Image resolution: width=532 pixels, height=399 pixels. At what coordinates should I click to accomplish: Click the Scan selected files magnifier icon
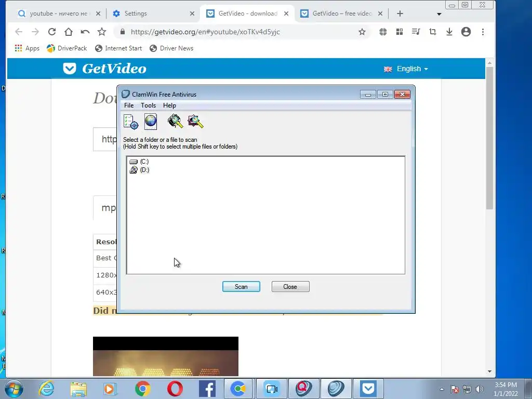tap(195, 121)
